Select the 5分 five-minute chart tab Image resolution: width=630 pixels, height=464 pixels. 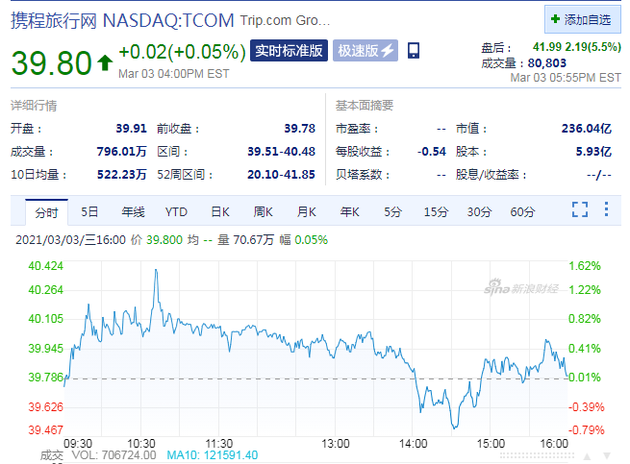[393, 212]
